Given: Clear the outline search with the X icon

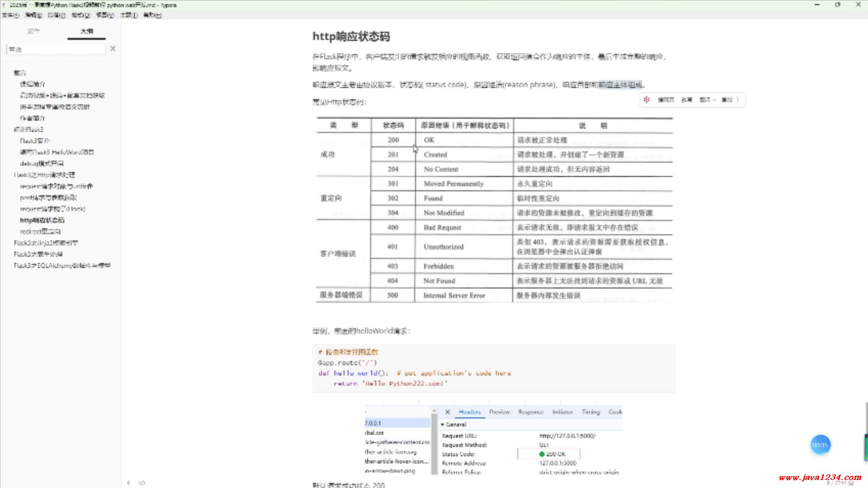Looking at the screenshot, I should 113,48.
